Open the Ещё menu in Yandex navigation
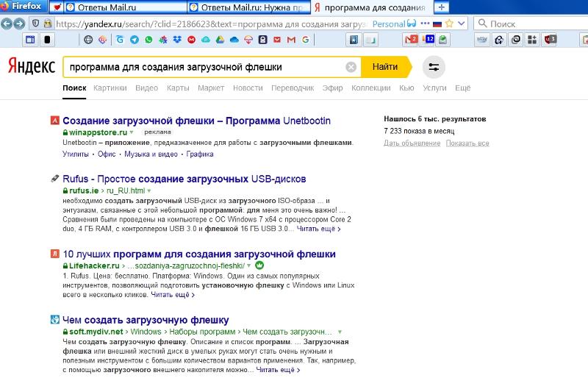 (463, 88)
